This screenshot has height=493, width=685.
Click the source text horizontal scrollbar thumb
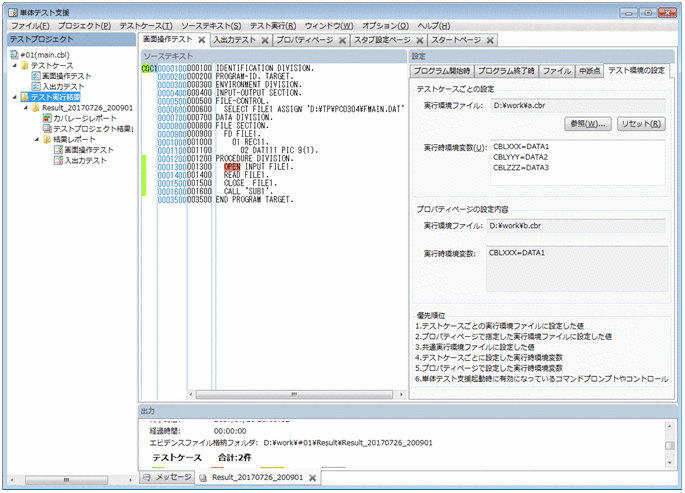[294, 394]
